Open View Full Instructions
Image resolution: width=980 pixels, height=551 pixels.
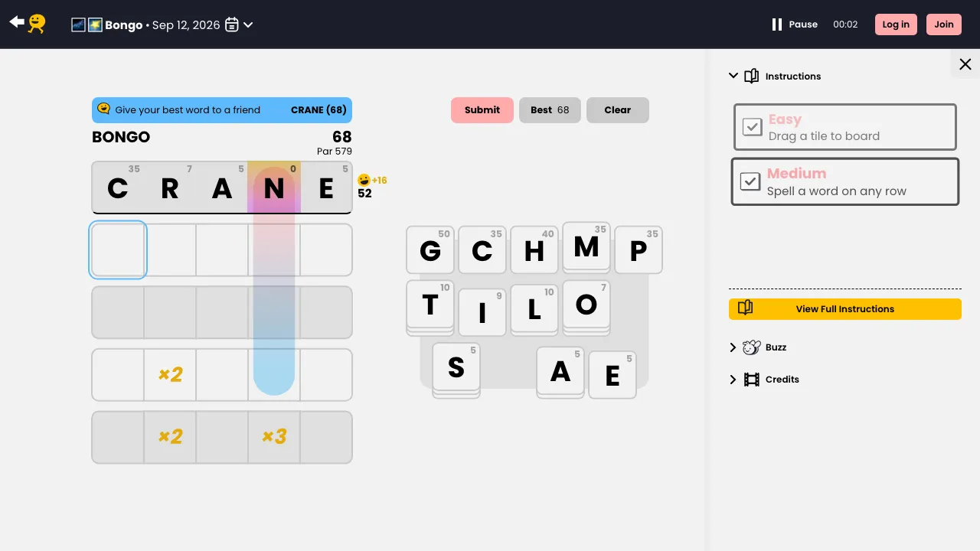(x=845, y=309)
